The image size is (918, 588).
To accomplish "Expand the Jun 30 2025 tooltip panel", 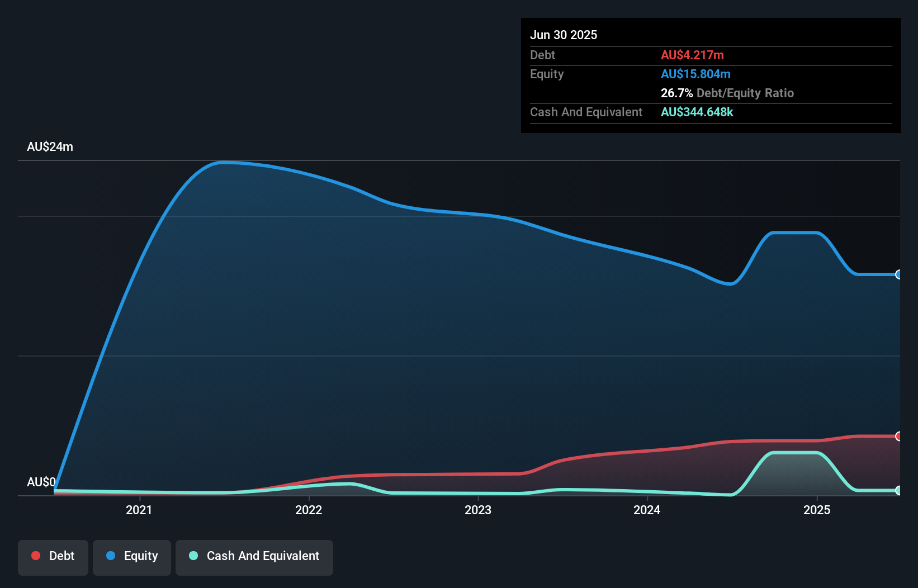I will (x=564, y=35).
